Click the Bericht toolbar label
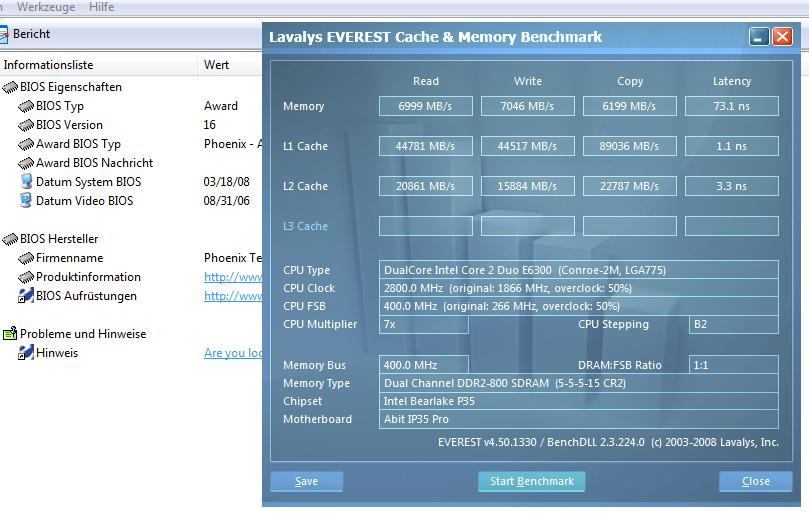 click(31, 34)
